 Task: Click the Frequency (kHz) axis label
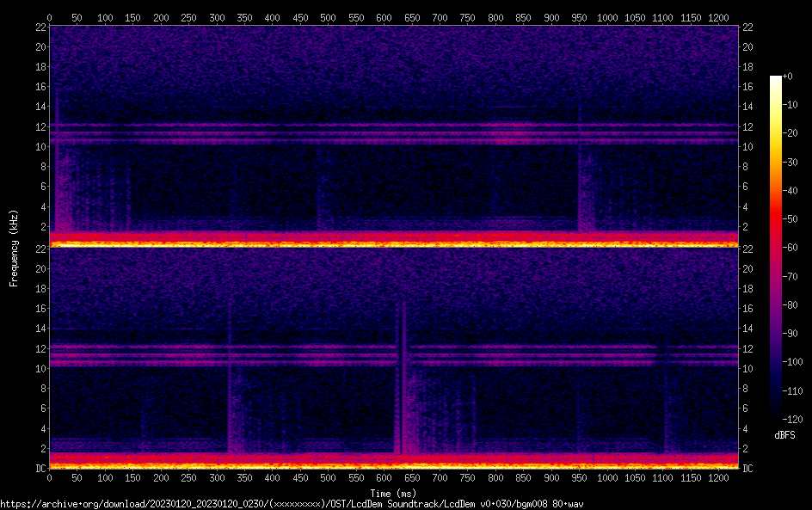click(x=13, y=247)
